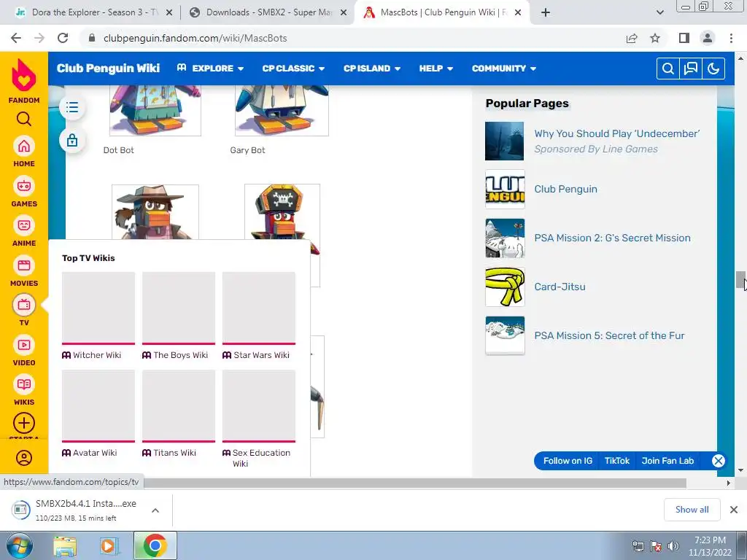Open PSA Mission 2: G's Secret Mission link
The height and width of the screenshot is (560, 747).
coord(612,238)
